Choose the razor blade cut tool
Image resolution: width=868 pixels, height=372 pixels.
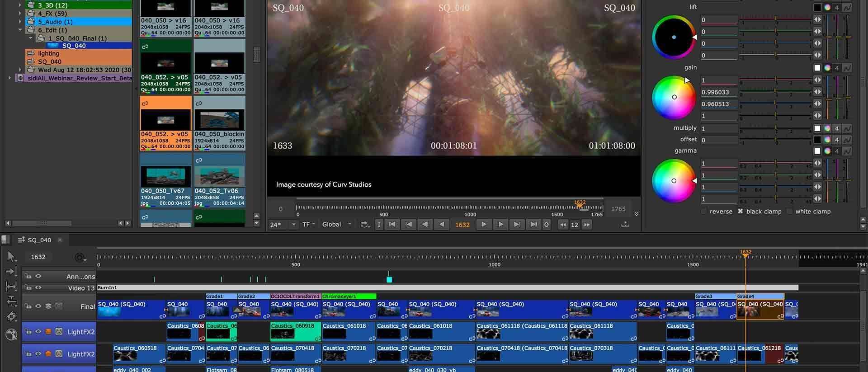click(12, 316)
